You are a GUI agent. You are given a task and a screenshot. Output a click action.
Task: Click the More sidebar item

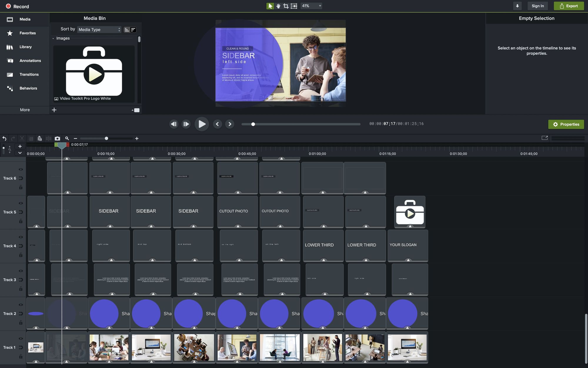[25, 110]
